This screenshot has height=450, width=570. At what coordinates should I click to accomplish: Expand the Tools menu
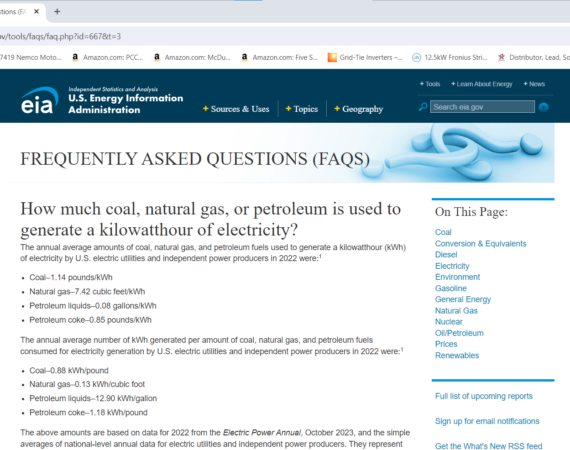pyautogui.click(x=430, y=84)
